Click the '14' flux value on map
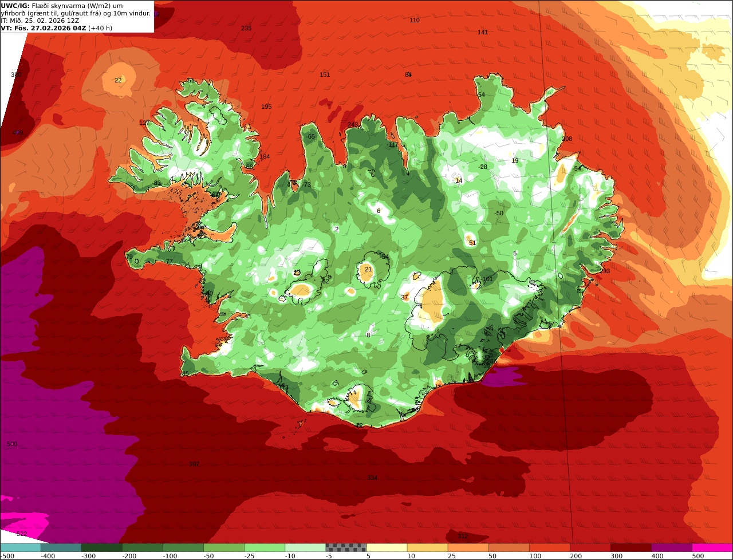 point(459,180)
